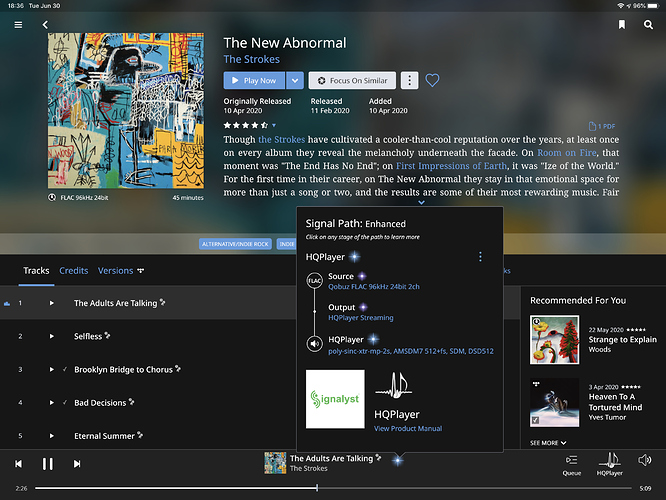Open bookmarks with the bookmark icon
The image size is (666, 500).
tap(622, 25)
